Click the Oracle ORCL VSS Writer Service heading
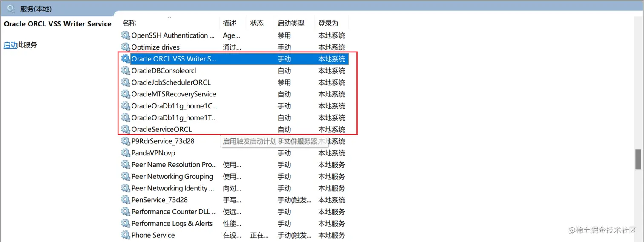The height and width of the screenshot is (242, 644). (57, 24)
